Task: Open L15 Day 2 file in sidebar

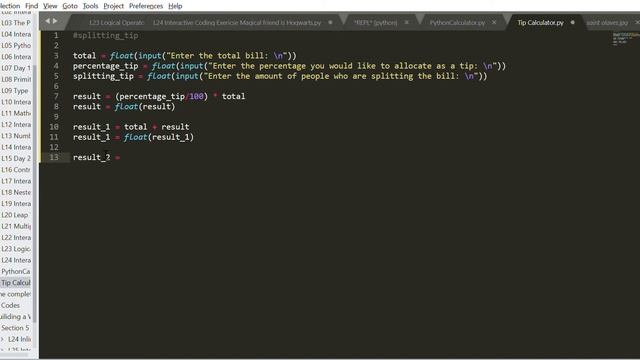Action: [x=16, y=158]
